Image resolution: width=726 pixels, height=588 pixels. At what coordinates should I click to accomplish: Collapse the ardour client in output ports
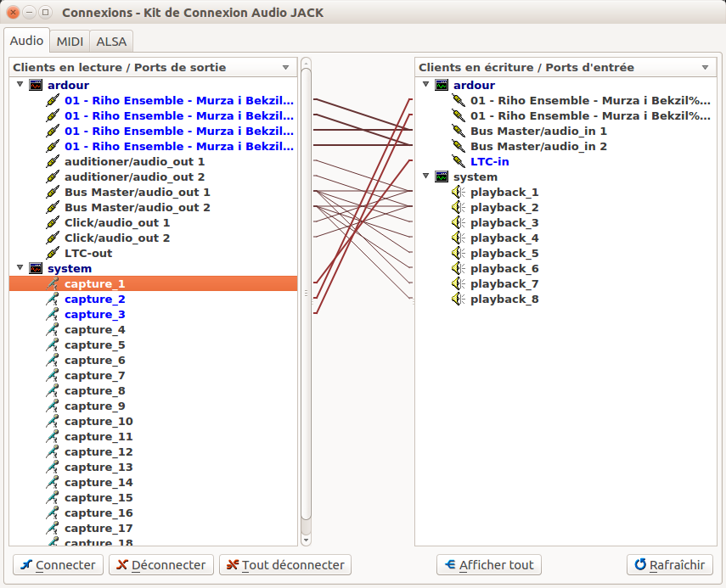(20, 84)
